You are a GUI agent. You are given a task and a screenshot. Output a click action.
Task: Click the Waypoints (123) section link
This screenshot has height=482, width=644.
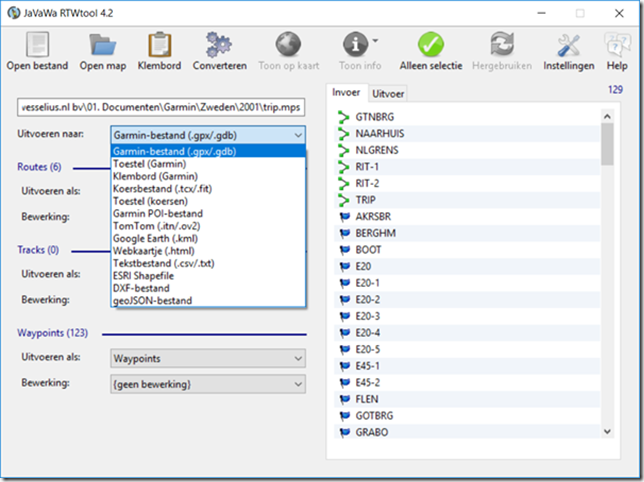50,333
